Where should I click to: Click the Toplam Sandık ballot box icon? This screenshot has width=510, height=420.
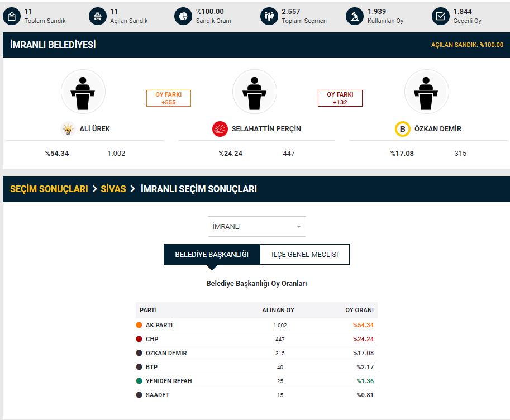[12, 17]
